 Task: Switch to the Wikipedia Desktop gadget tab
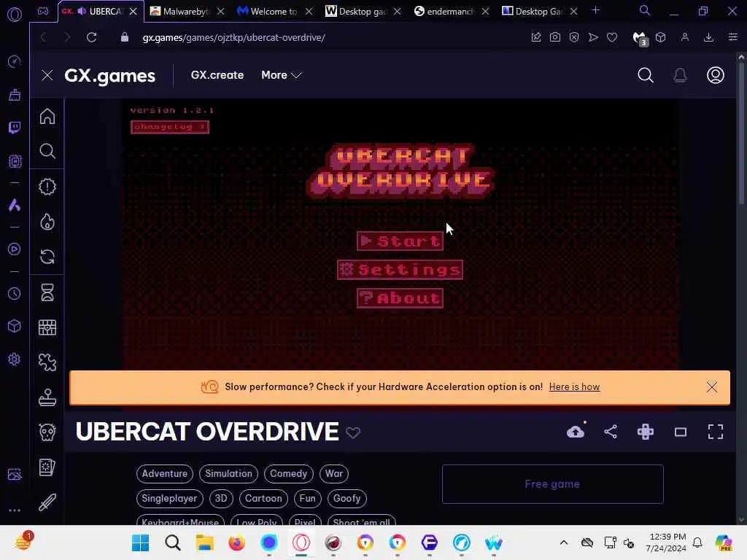pyautogui.click(x=363, y=11)
